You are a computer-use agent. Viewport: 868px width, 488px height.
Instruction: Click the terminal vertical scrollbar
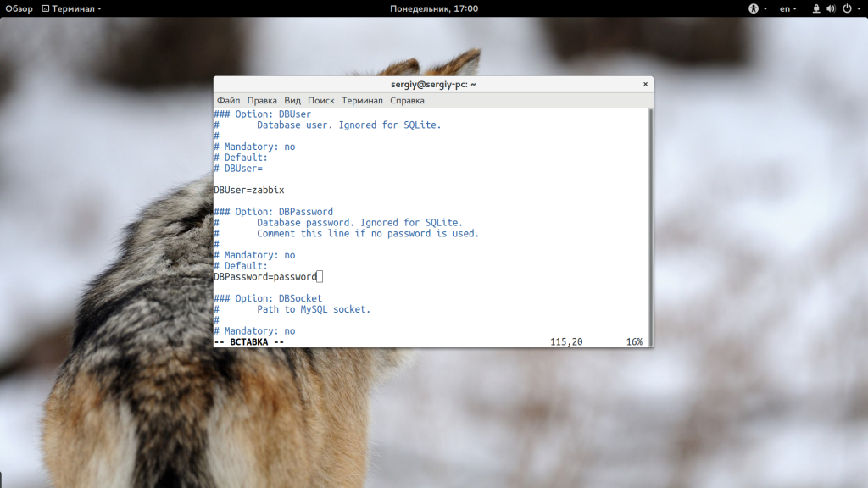650,220
